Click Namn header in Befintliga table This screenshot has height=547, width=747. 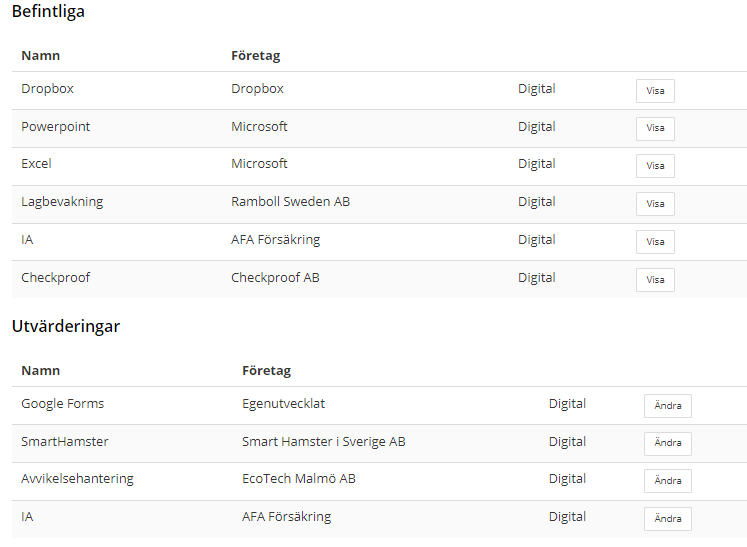[40, 56]
